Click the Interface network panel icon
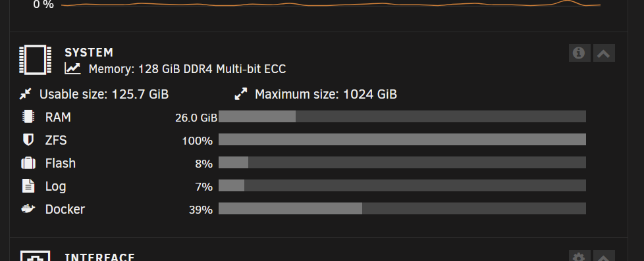This screenshot has height=261, width=644. click(36, 256)
